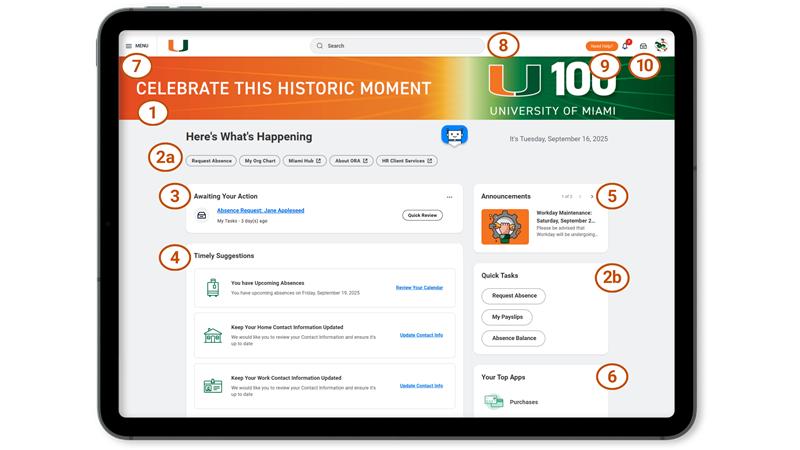Click the luggage Upcoming Absences icon
The width and height of the screenshot is (800, 450).
[x=213, y=288]
